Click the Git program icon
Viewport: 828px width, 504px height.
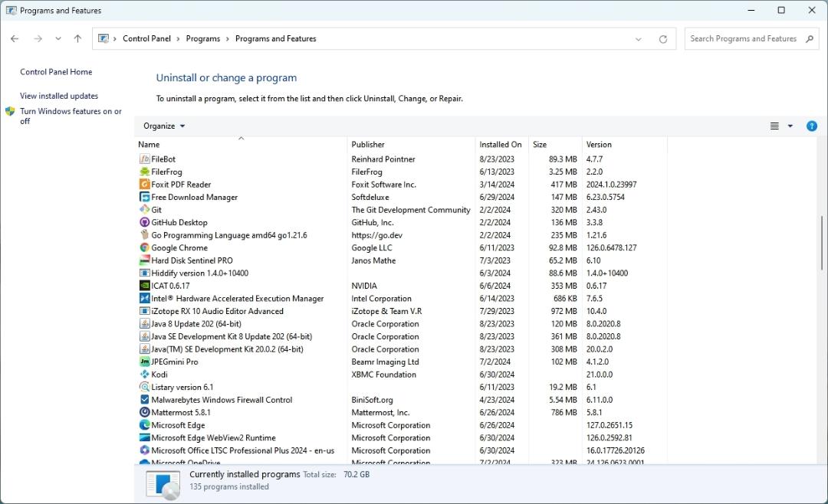click(x=144, y=210)
